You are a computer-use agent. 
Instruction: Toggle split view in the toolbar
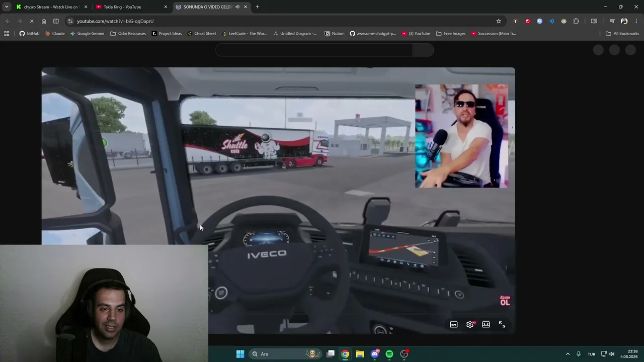tap(56, 21)
